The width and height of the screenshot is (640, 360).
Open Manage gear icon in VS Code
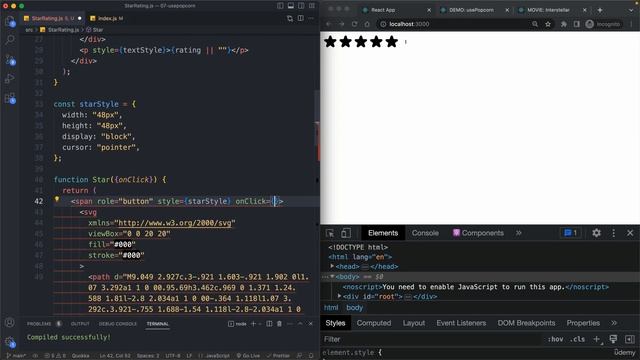tap(10, 342)
